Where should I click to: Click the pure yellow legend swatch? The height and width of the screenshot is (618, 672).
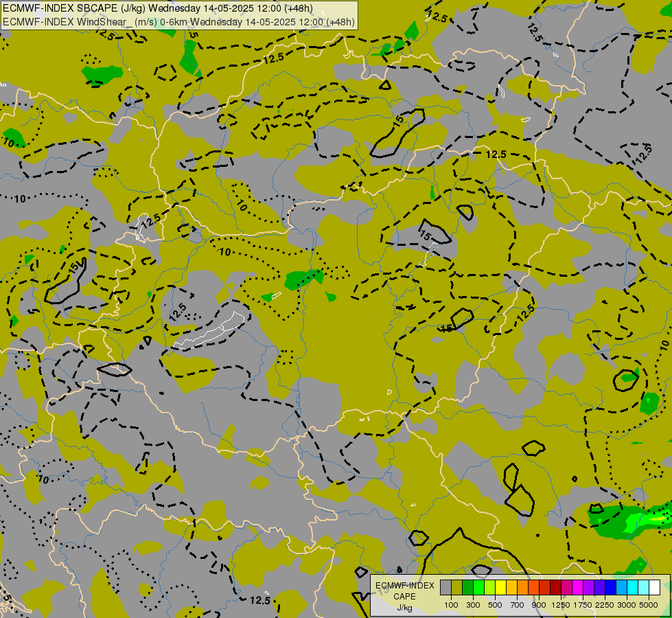500,587
